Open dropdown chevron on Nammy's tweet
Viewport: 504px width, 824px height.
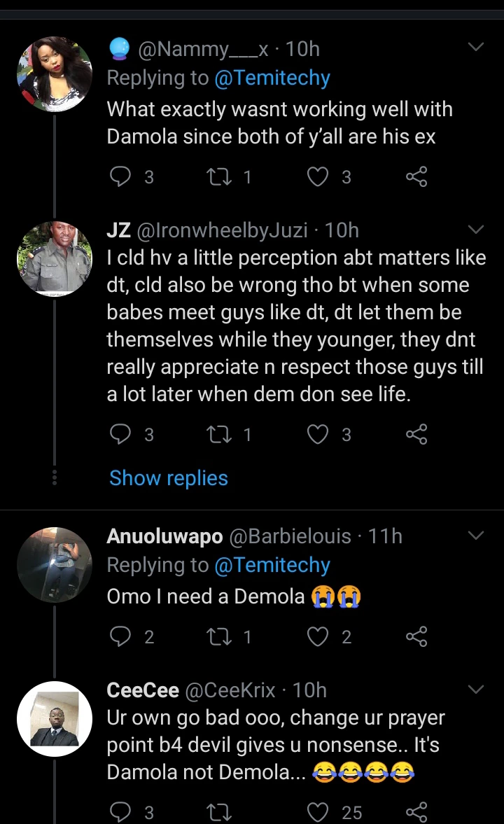[x=475, y=48]
